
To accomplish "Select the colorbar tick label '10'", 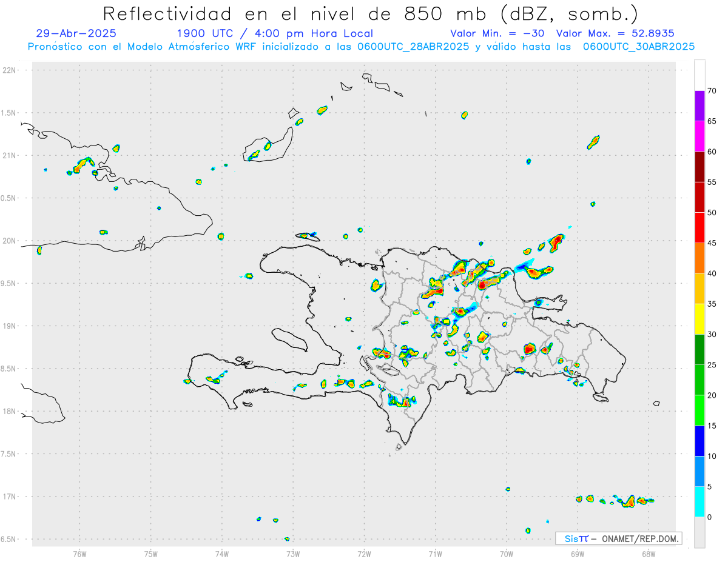I will [712, 457].
